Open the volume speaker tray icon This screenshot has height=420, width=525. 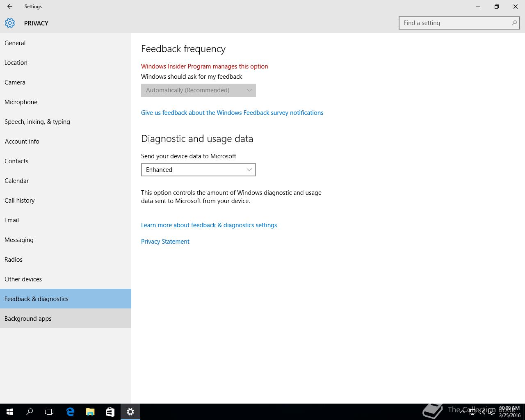[x=482, y=412]
